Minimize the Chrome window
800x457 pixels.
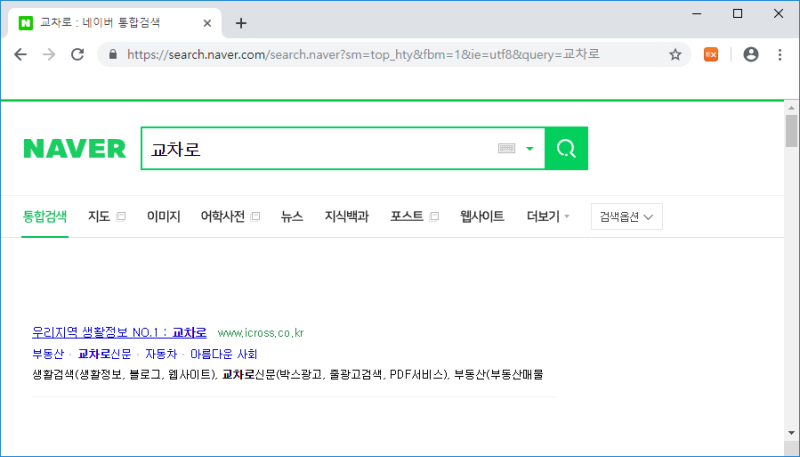point(697,14)
